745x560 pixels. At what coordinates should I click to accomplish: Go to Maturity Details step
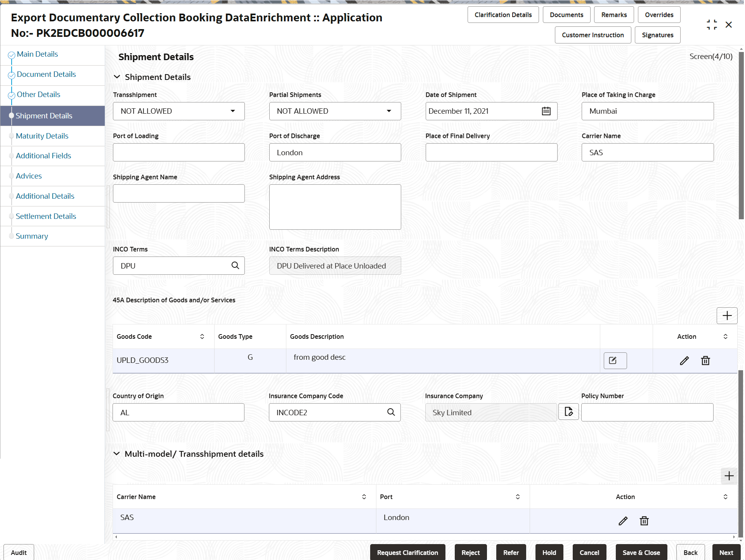tap(42, 136)
